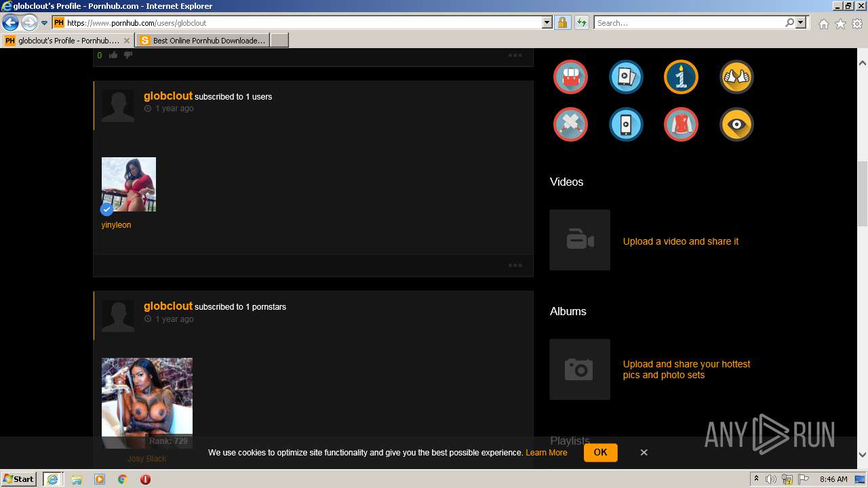Click the crossed white items achievement badge

[570, 125]
